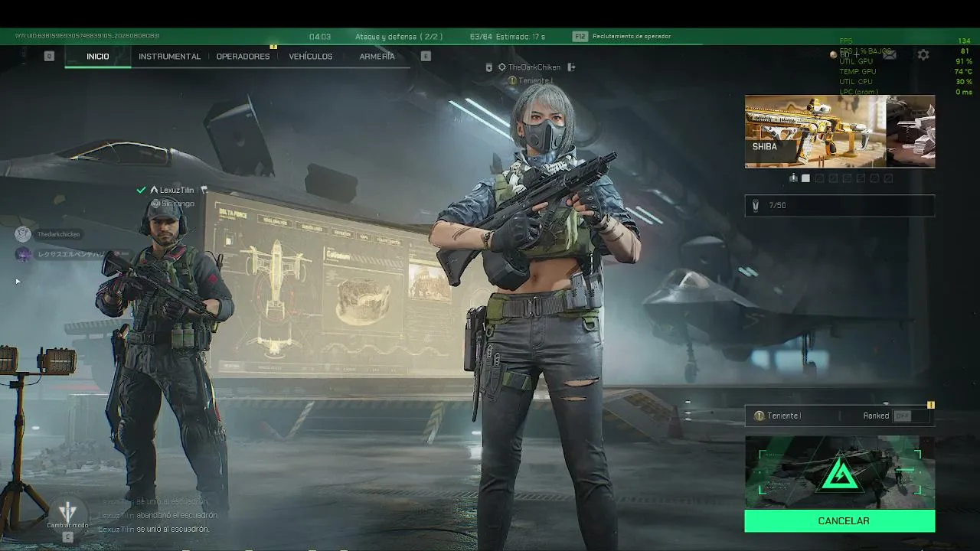
Task: Click the flag icon next to LexuzTilin
Action: click(204, 190)
